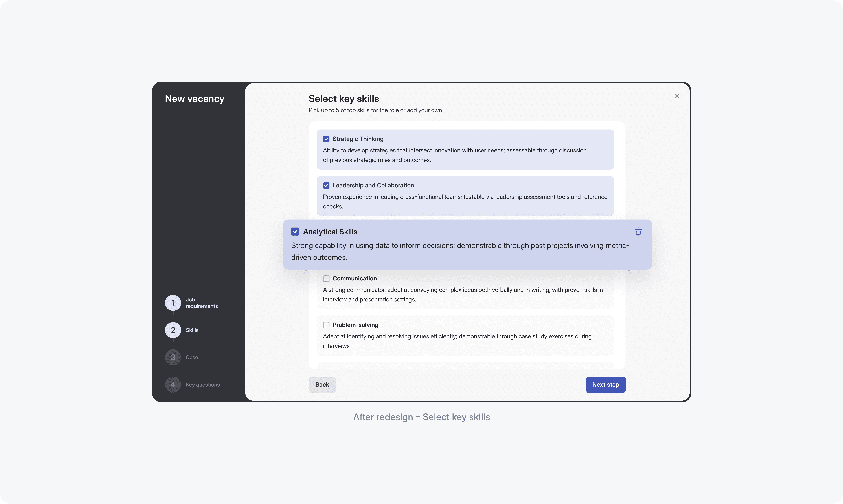Click the Next step button
The height and width of the screenshot is (504, 843).
pyautogui.click(x=606, y=384)
